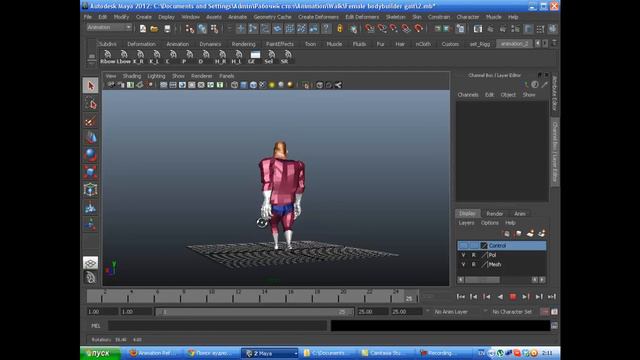Select the Show Manipulator tool

(x=90, y=225)
